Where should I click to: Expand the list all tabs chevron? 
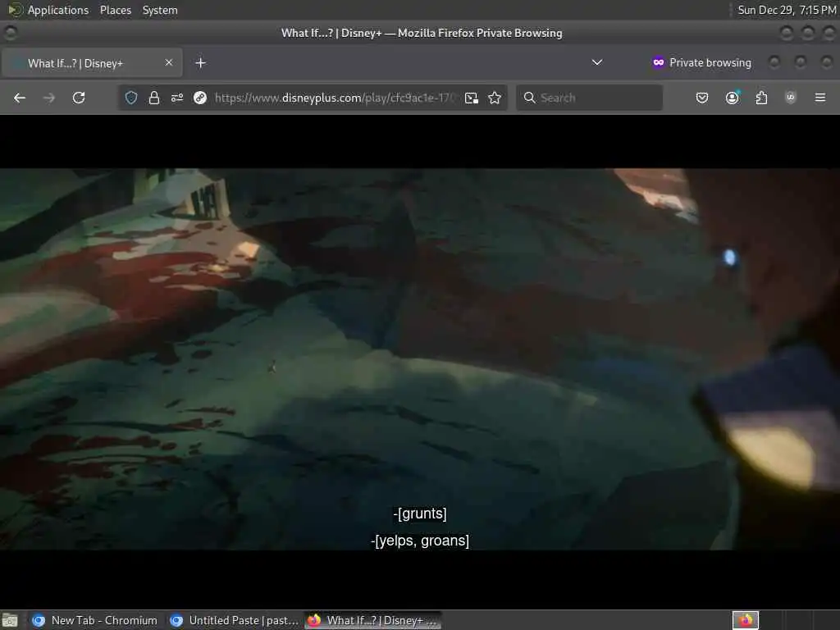[x=597, y=62]
